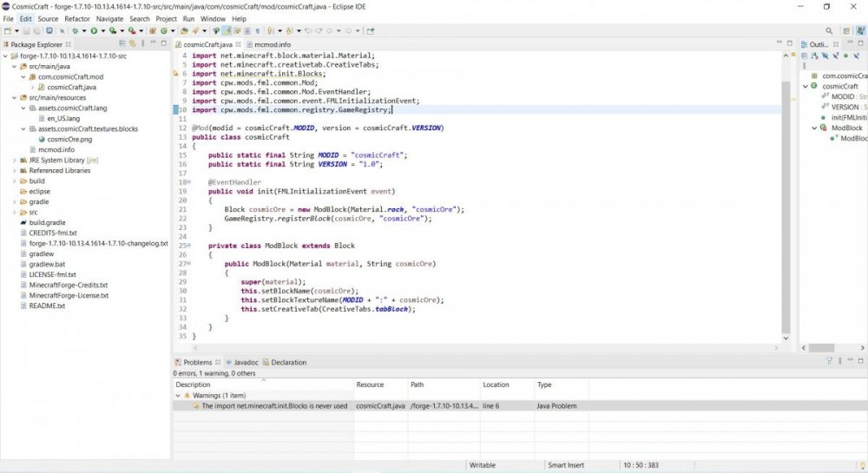
Task: Run the program with green play icon
Action: coord(94,31)
